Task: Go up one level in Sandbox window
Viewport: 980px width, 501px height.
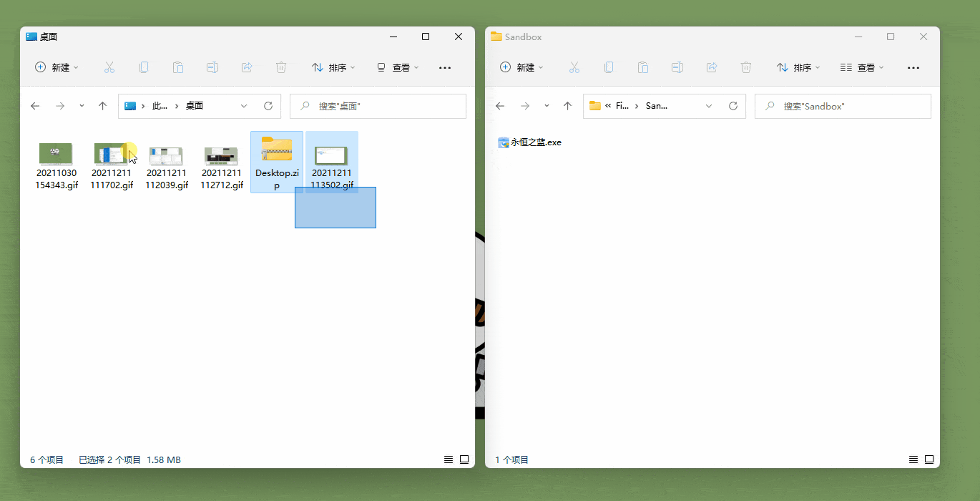Action: tap(567, 106)
